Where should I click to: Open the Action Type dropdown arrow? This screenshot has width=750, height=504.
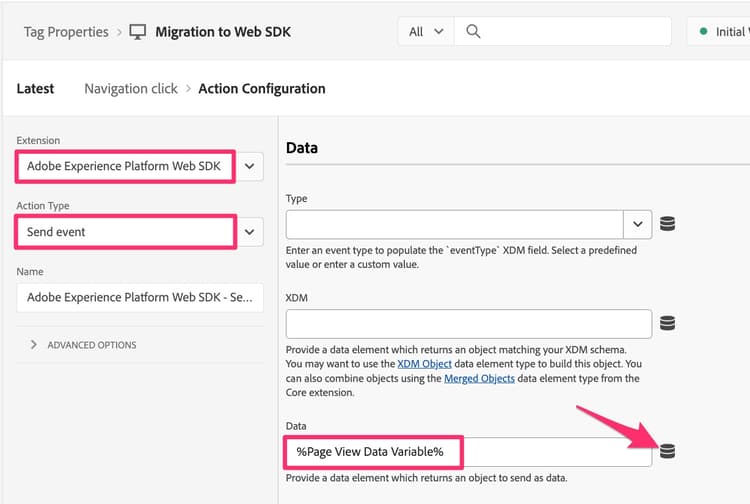249,232
